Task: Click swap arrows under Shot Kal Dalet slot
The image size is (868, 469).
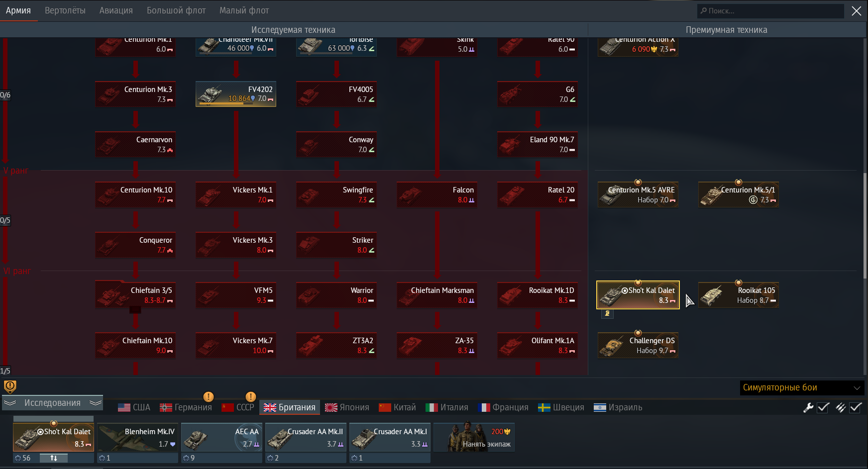Action: pos(54,458)
